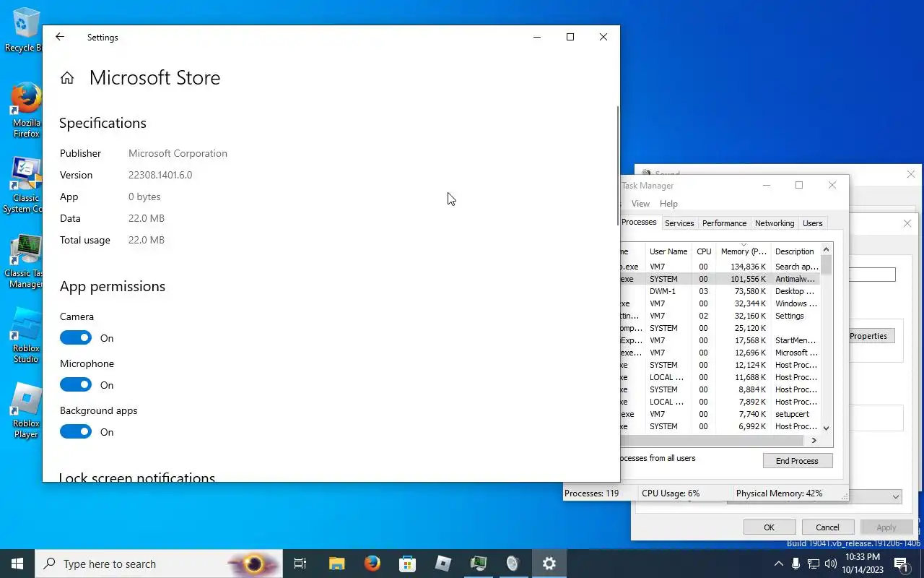Open Settings home via the house icon

(x=67, y=78)
